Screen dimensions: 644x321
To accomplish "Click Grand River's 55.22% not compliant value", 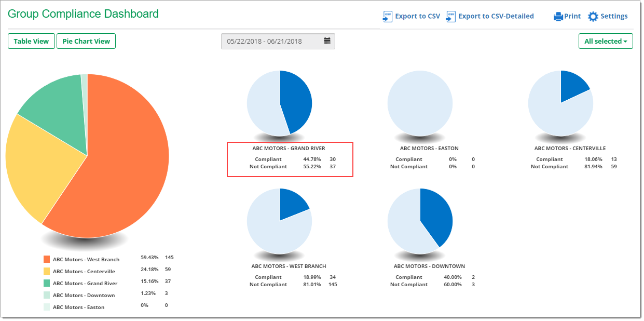I will pyautogui.click(x=312, y=167).
